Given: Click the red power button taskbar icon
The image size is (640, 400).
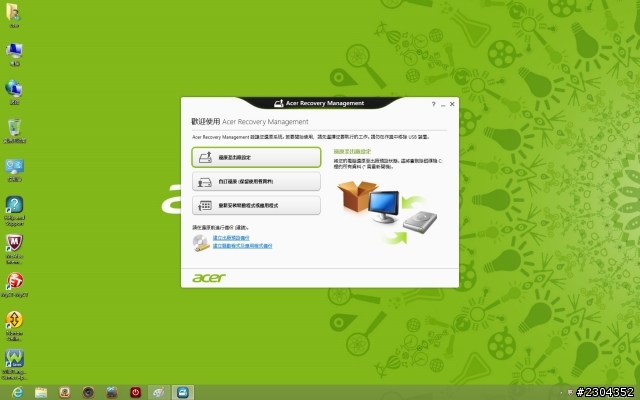Looking at the screenshot, I should [x=136, y=392].
